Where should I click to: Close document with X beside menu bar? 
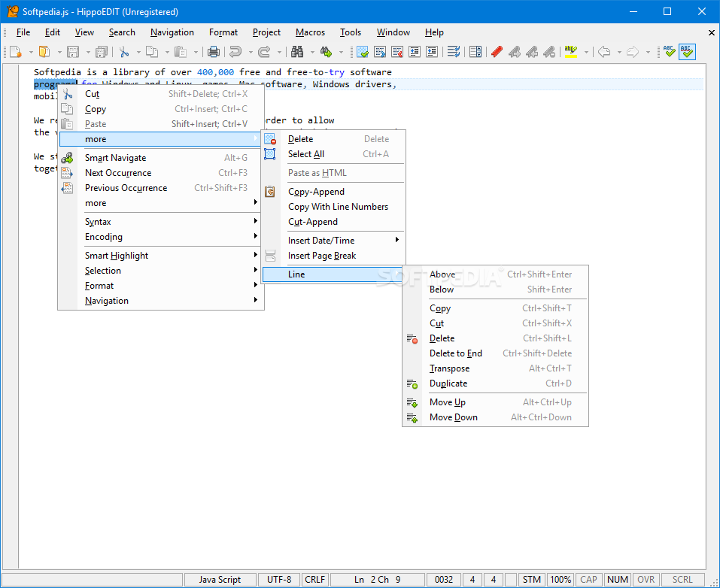(711, 32)
